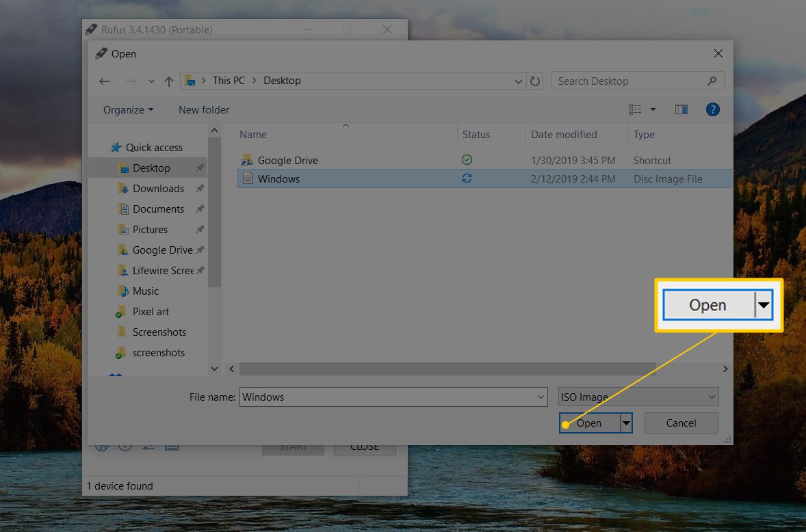Screen dimensions: 806x532
Task: Click the change view layout icon
Action: 636,109
